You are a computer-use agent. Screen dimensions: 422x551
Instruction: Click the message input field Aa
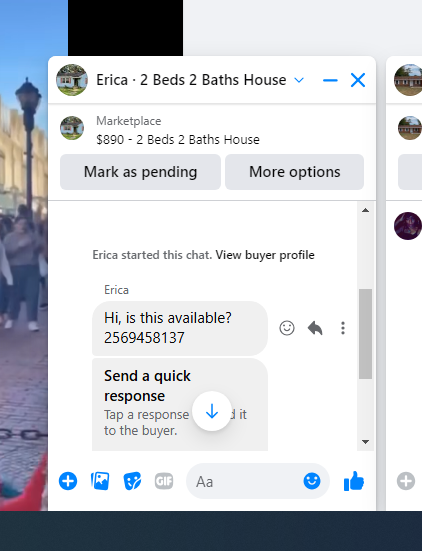tap(244, 481)
